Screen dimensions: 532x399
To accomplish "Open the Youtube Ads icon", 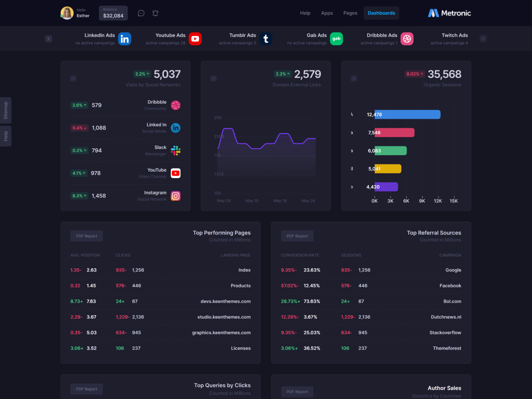I will tap(195, 39).
